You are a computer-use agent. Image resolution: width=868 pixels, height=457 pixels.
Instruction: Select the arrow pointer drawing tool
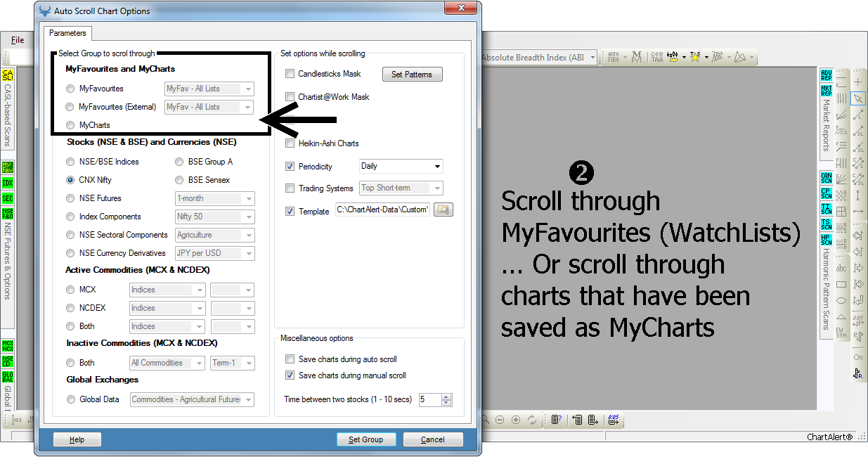click(x=858, y=98)
